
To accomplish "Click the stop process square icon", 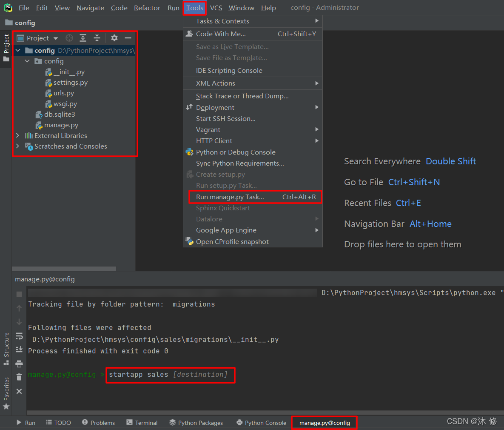I will point(19,294).
